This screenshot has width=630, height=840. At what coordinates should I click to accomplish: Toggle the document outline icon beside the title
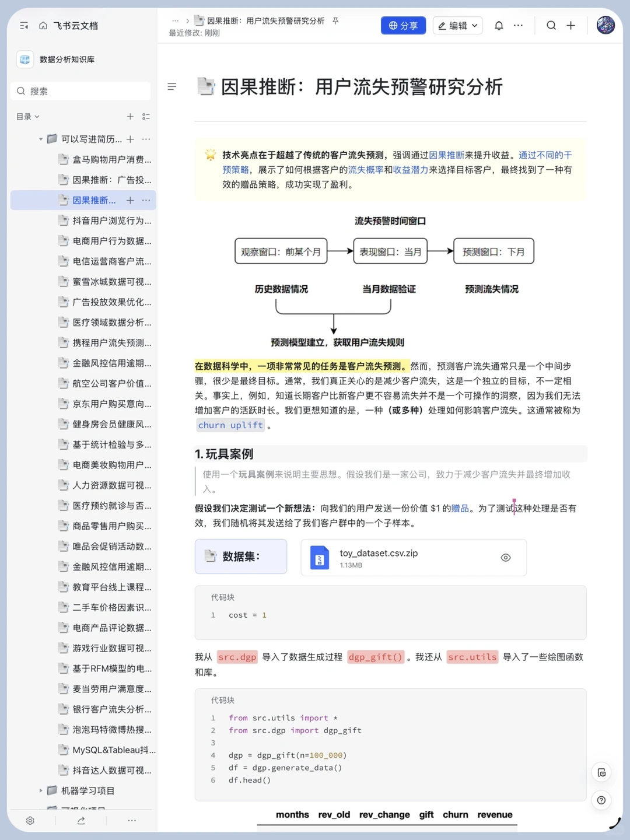[171, 87]
